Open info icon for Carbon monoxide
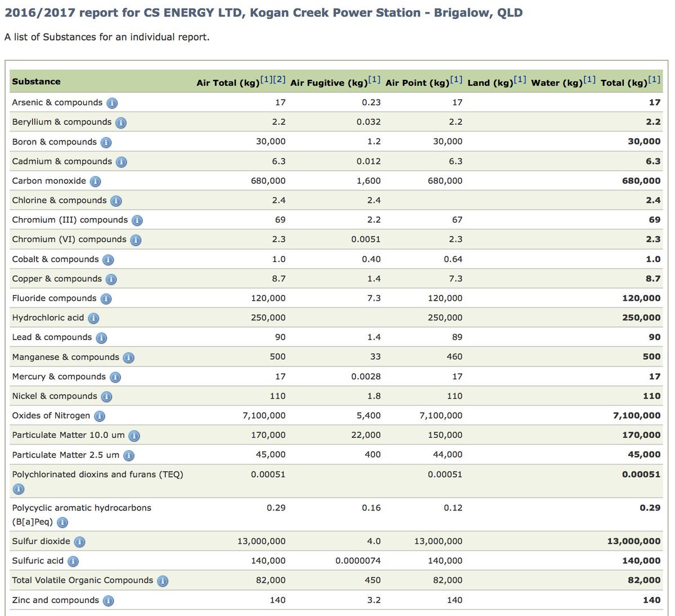Image resolution: width=675 pixels, height=616 pixels. [96, 182]
